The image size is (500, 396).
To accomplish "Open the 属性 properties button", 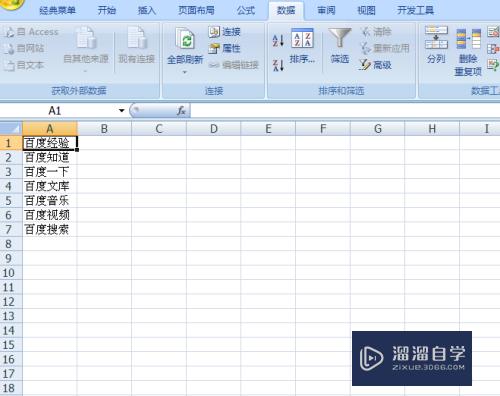I will tap(224, 48).
